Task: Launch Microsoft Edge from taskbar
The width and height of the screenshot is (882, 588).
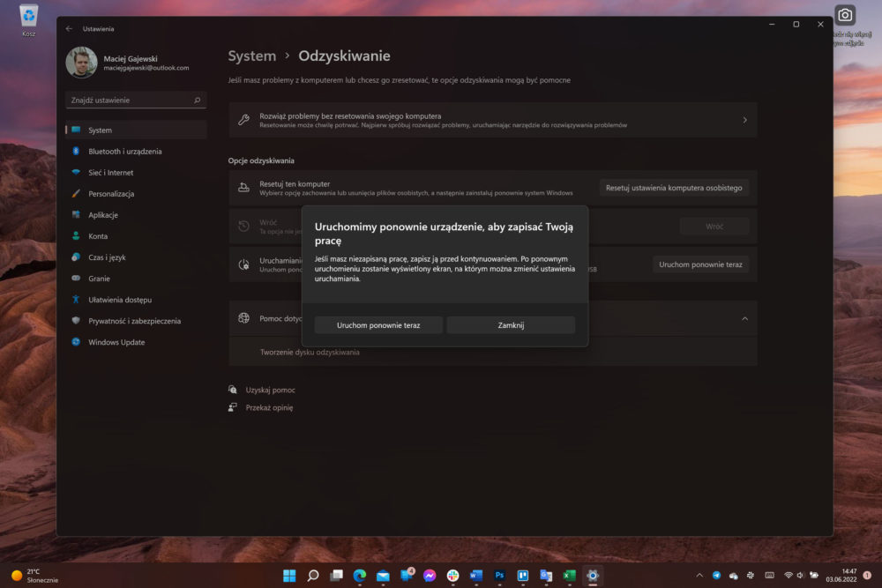Action: coord(360,576)
